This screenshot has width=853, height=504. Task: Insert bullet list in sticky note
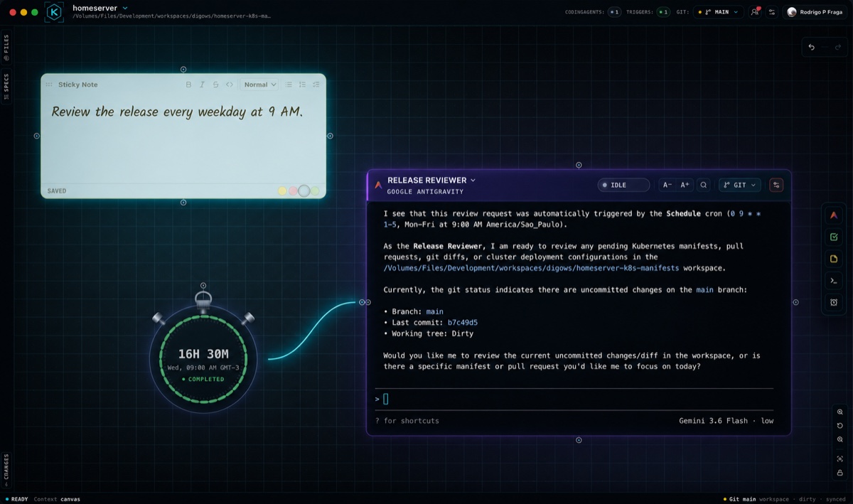click(289, 85)
